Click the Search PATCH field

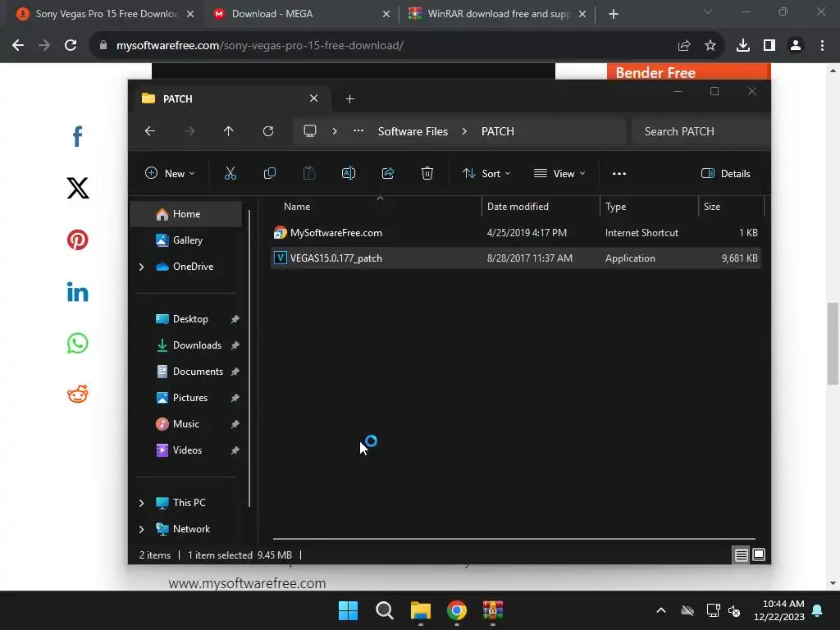pos(701,131)
